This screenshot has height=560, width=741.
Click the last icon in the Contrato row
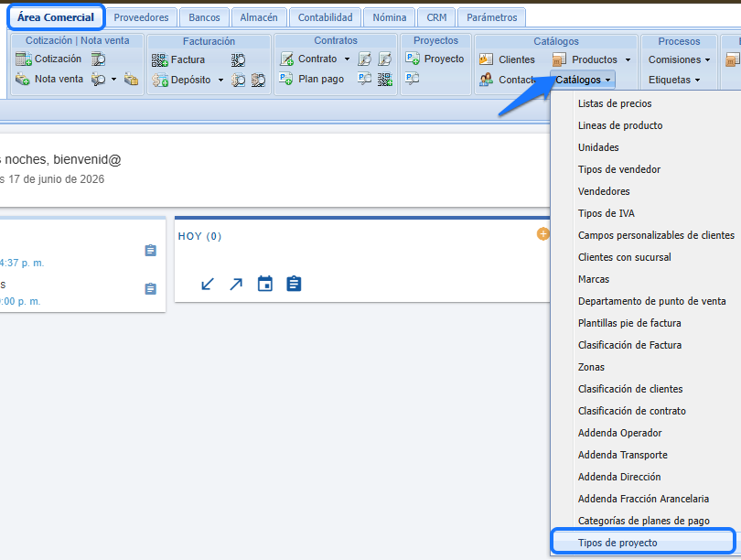tap(384, 59)
